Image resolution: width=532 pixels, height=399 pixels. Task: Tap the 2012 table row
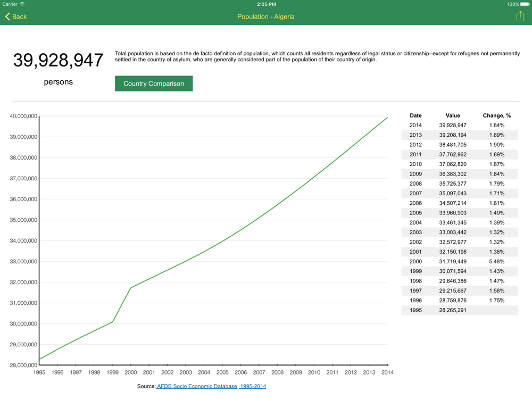[x=460, y=145]
